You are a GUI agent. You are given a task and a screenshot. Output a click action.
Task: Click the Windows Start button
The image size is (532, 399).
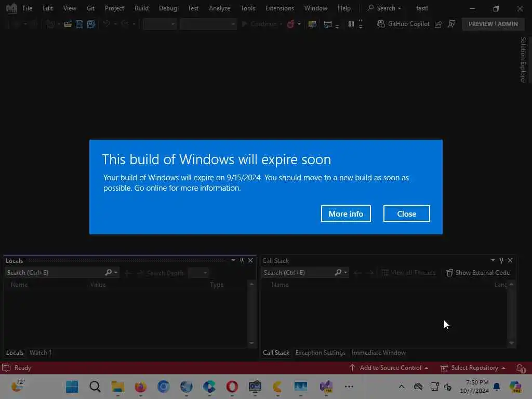pyautogui.click(x=72, y=387)
